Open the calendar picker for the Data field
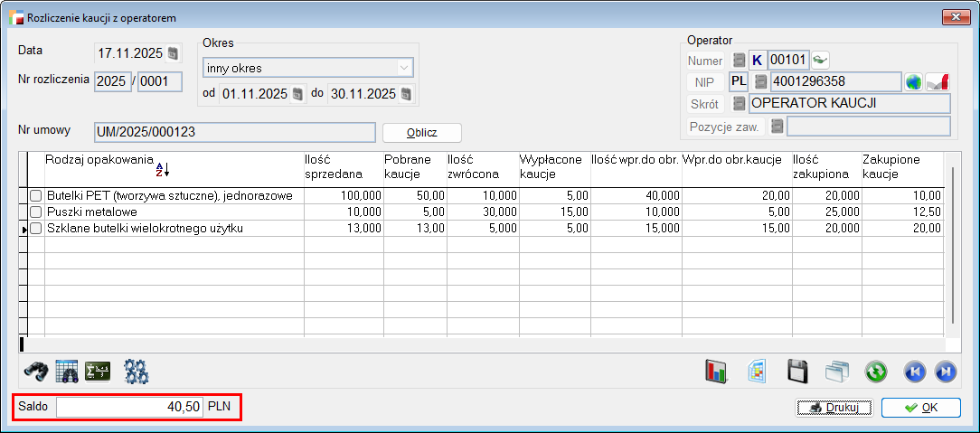Image resolution: width=980 pixels, height=433 pixels. coord(174,52)
